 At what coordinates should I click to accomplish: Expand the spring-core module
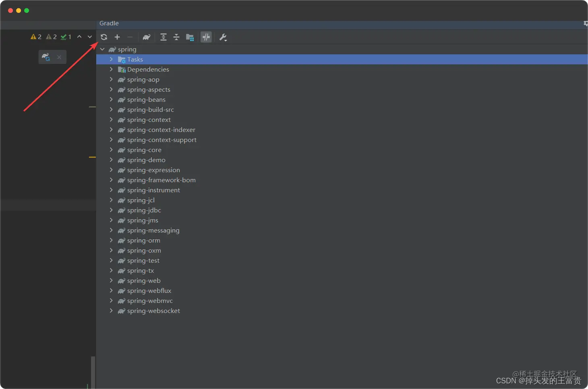pos(112,150)
